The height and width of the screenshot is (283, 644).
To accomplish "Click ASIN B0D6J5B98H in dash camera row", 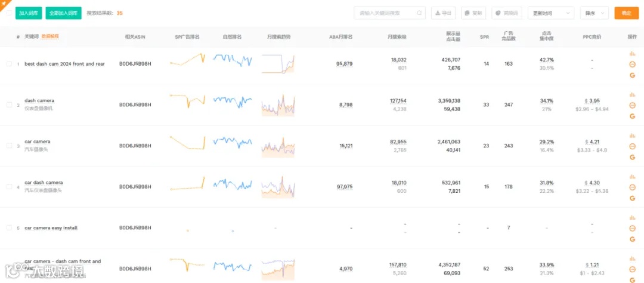I will pos(135,104).
